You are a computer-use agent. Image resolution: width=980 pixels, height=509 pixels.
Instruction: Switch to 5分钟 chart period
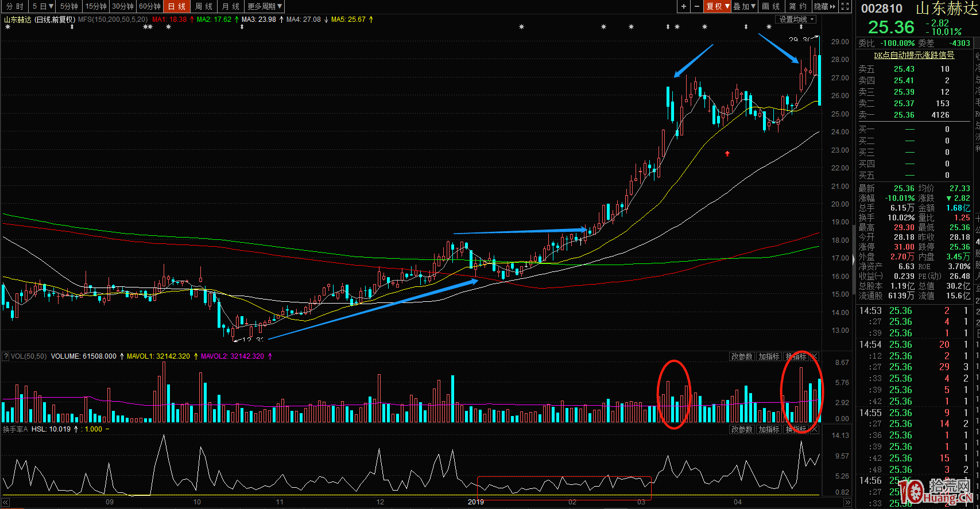click(69, 6)
